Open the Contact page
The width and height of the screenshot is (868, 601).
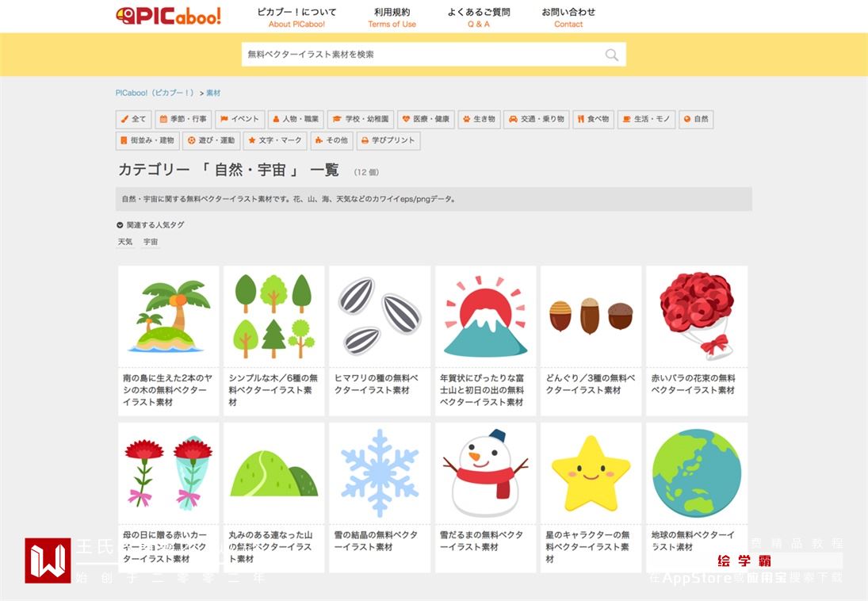(x=568, y=17)
